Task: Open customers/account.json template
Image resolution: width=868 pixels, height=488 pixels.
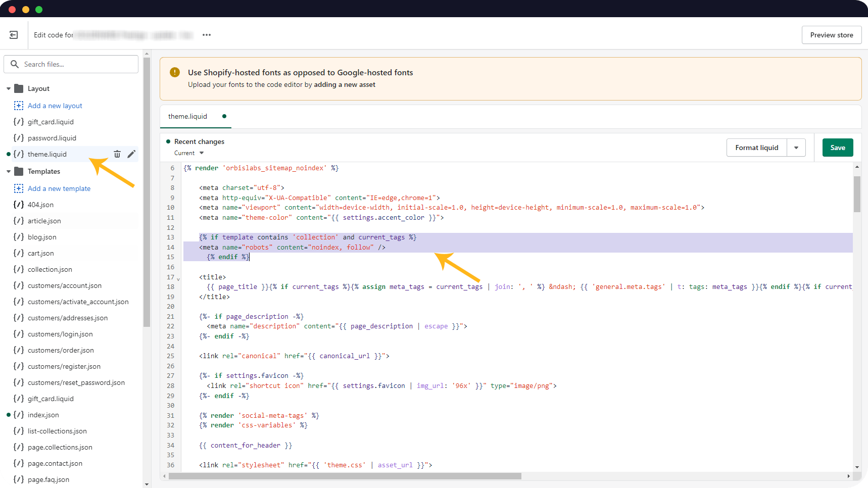Action: pos(65,285)
